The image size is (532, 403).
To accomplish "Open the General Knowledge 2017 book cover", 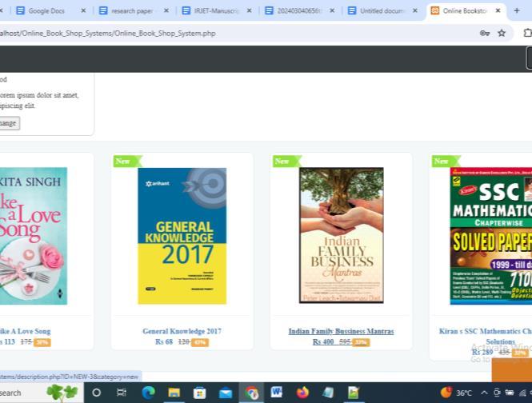I will [x=182, y=236].
